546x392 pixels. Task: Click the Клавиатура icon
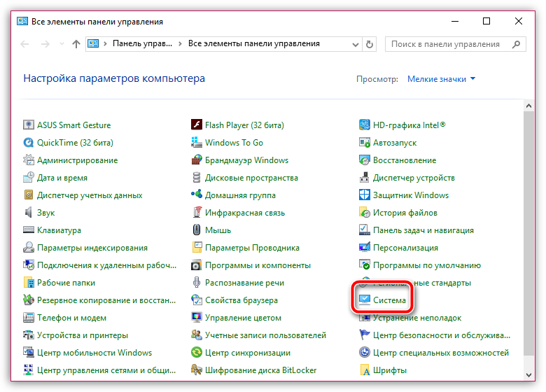point(29,230)
